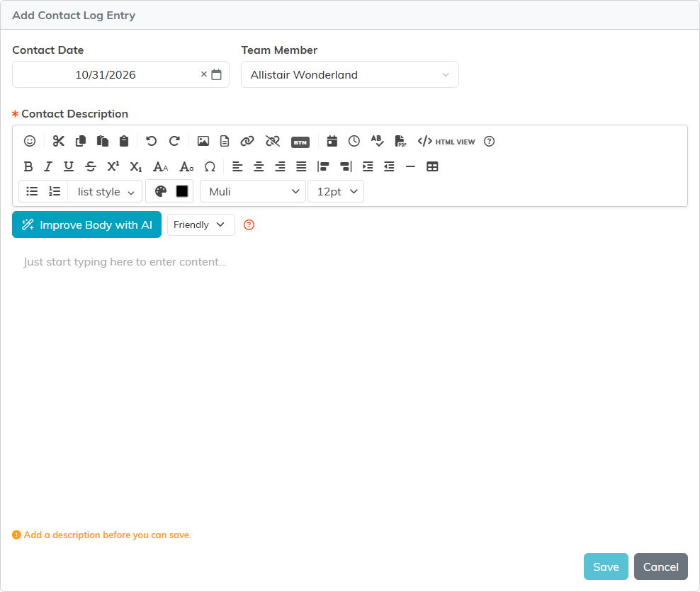Open the Friendly tone dropdown
This screenshot has width=700, height=592.
point(201,224)
